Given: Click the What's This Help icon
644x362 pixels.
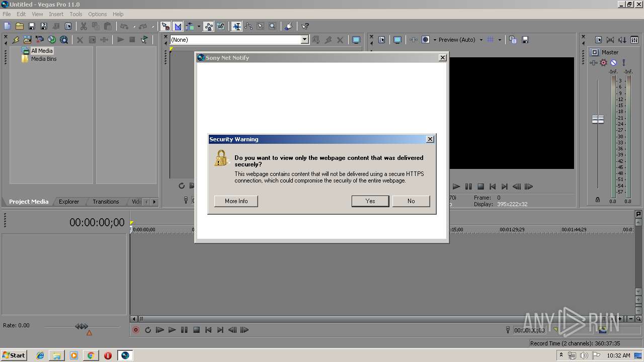Looking at the screenshot, I should [x=305, y=26].
